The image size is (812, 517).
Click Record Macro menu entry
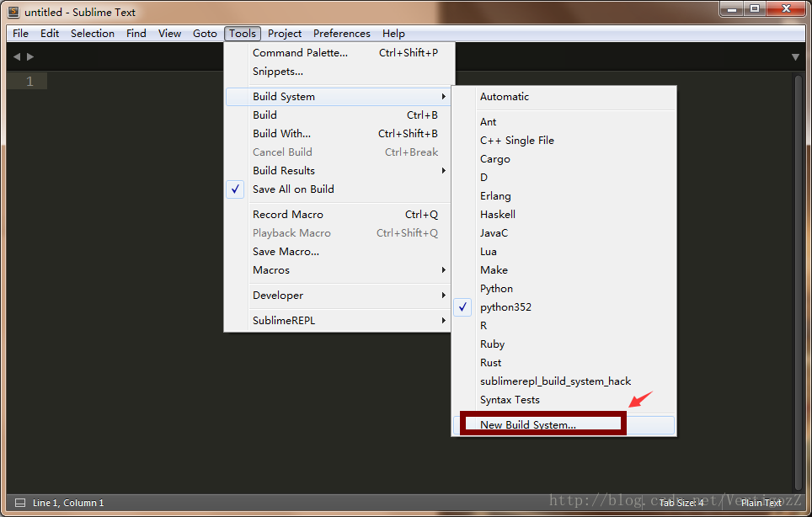point(339,215)
